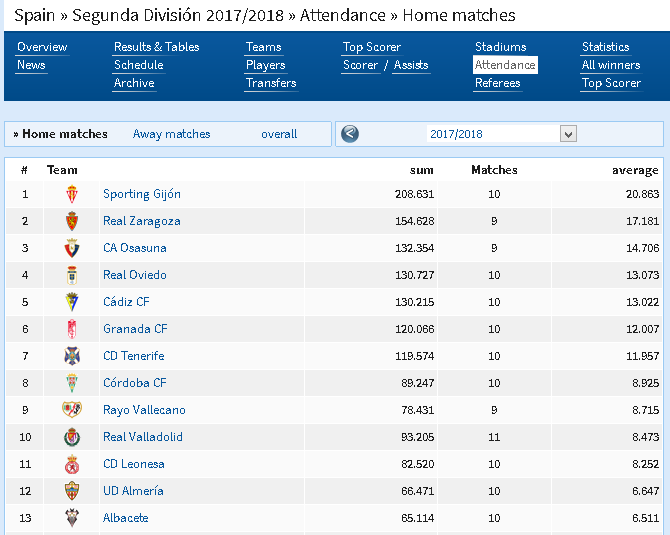The image size is (670, 535).
Task: Open the UD Almería team link
Action: pos(133,491)
